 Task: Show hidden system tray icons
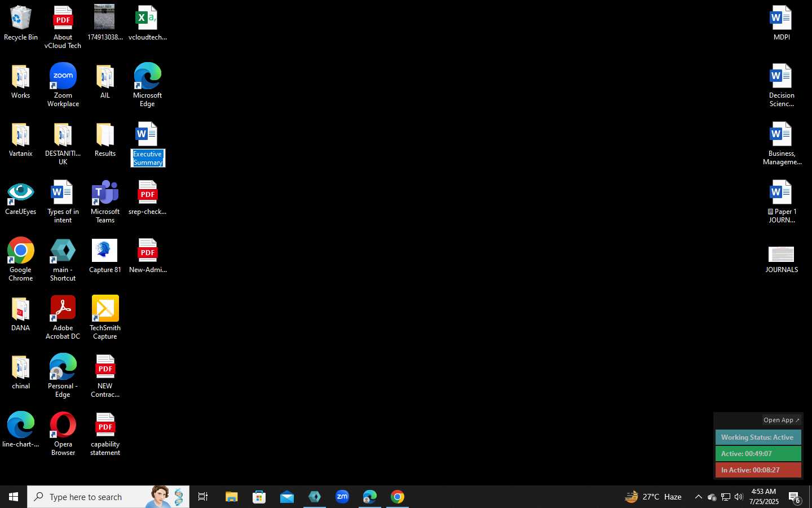[x=698, y=497]
